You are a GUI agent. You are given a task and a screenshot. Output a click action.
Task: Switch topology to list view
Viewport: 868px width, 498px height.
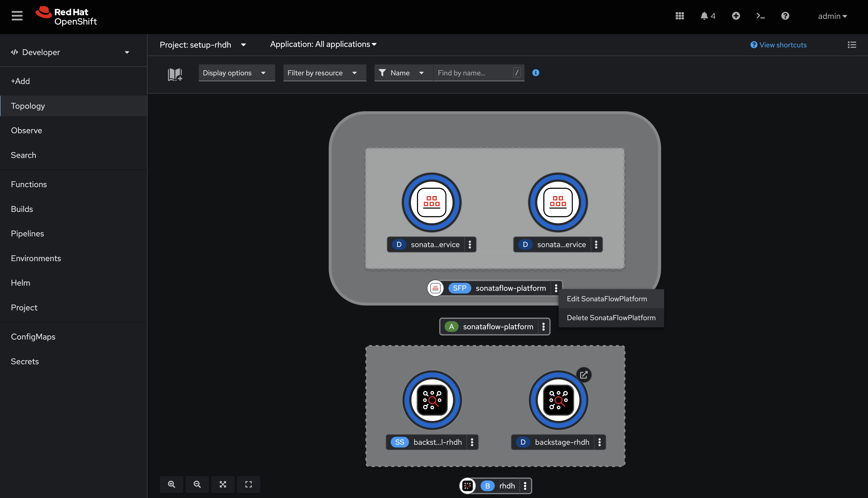point(852,45)
